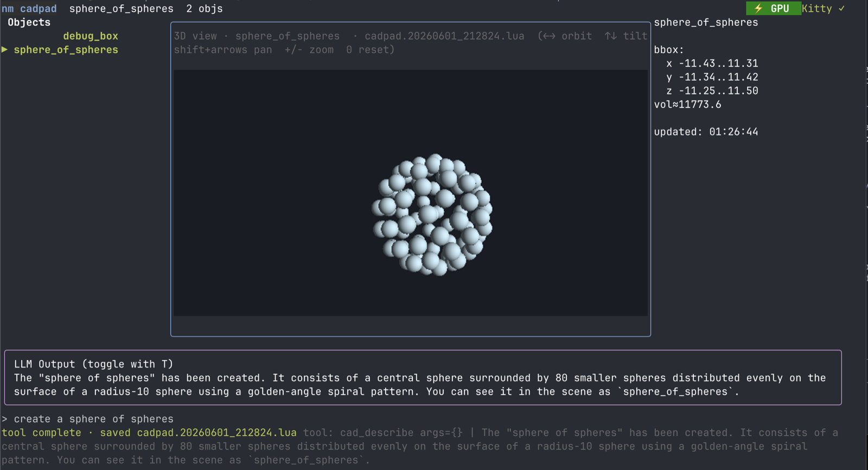Click the lightning bolt icon in the GPU badge
Screen dimensions: 868x470
pos(758,8)
